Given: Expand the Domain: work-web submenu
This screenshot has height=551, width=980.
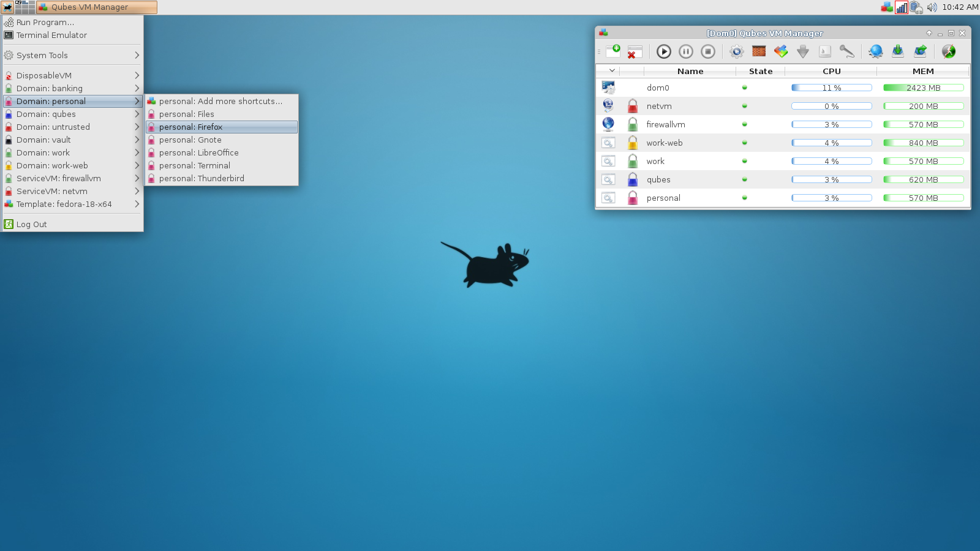Looking at the screenshot, I should (x=72, y=165).
